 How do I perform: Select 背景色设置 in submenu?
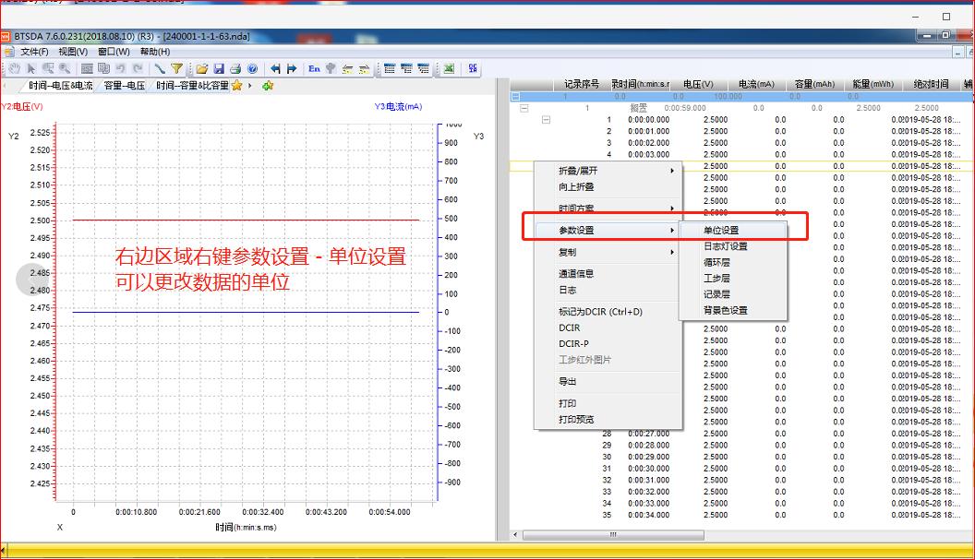[x=733, y=310]
